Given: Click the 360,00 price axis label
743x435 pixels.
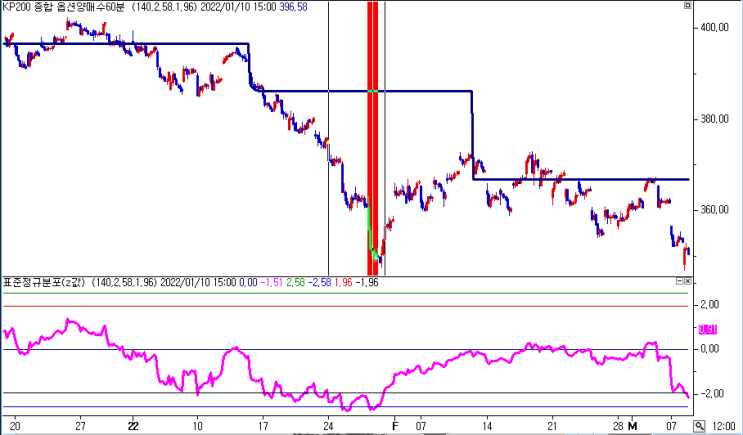Looking at the screenshot, I should pyautogui.click(x=714, y=210).
